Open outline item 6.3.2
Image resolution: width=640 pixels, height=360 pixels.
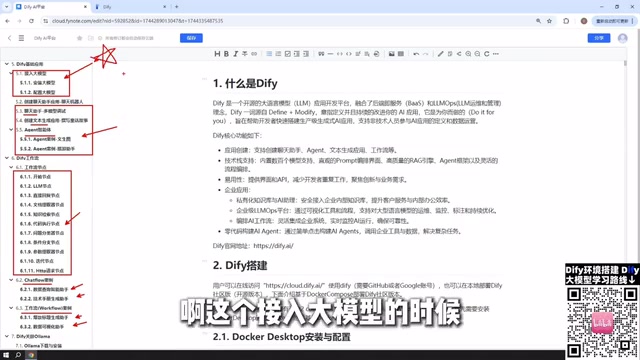[42, 327]
